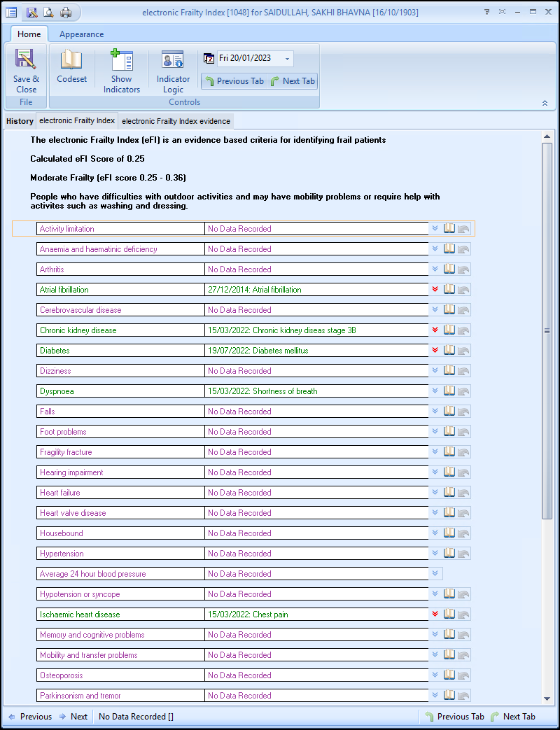Switch to the Appearance ribbon tab

pyautogui.click(x=81, y=34)
